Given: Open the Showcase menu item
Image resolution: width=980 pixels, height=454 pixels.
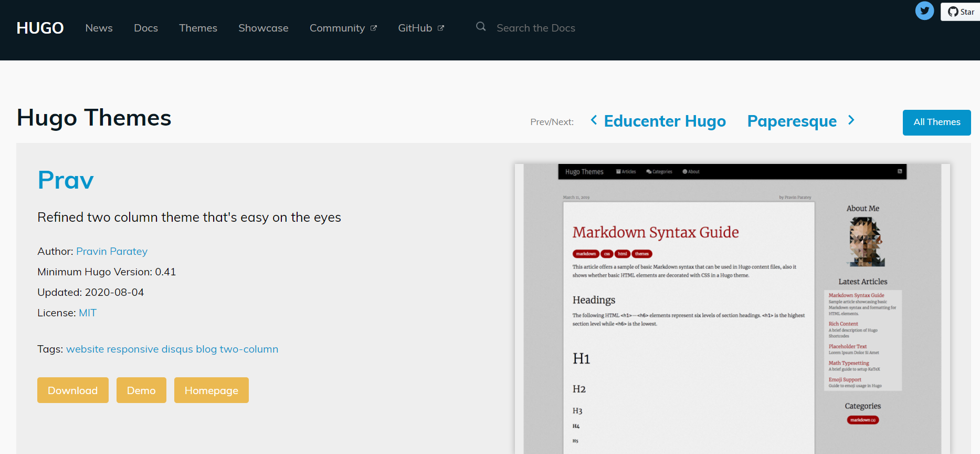Looking at the screenshot, I should tap(264, 28).
